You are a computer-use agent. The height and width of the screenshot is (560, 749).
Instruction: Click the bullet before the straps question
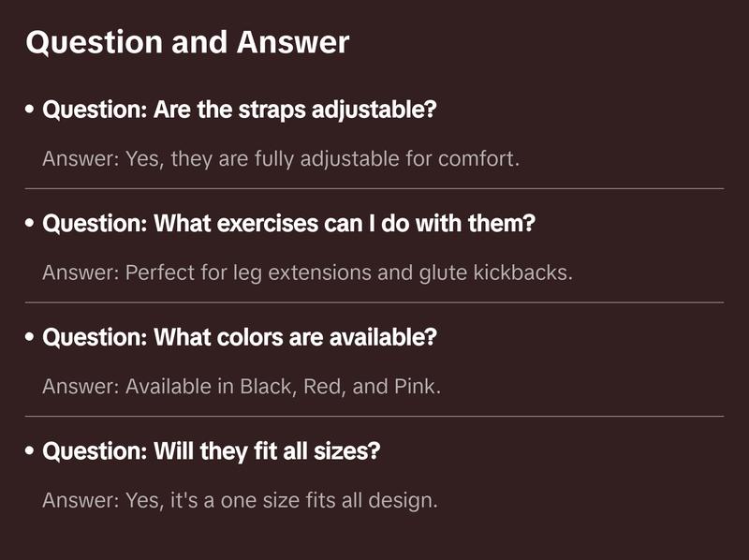click(31, 111)
